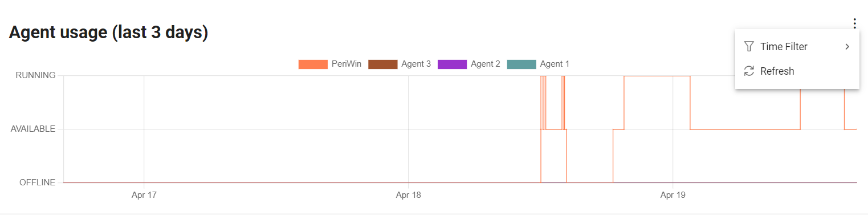Click the AVAILABLE y-axis label
The width and height of the screenshot is (868, 215).
coord(33,129)
